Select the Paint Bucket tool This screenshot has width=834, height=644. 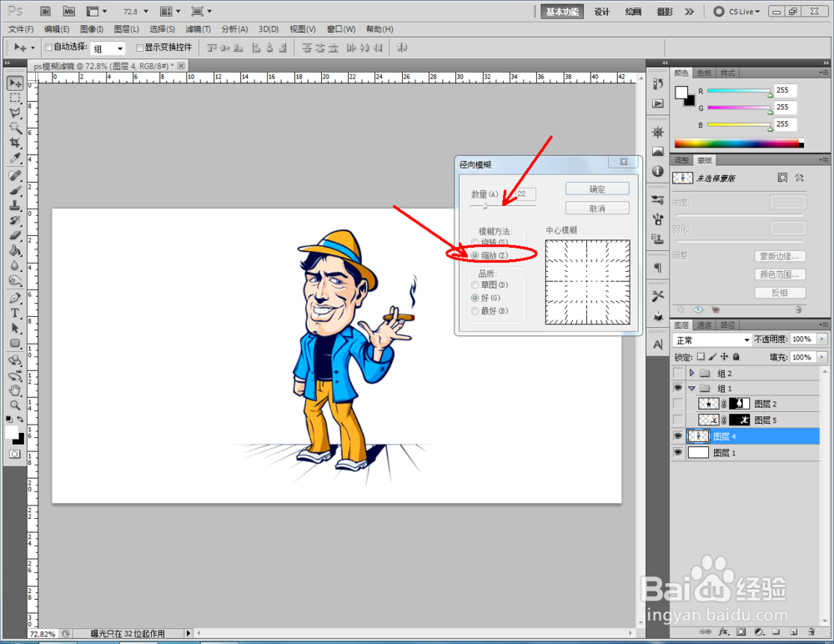pyautogui.click(x=15, y=250)
